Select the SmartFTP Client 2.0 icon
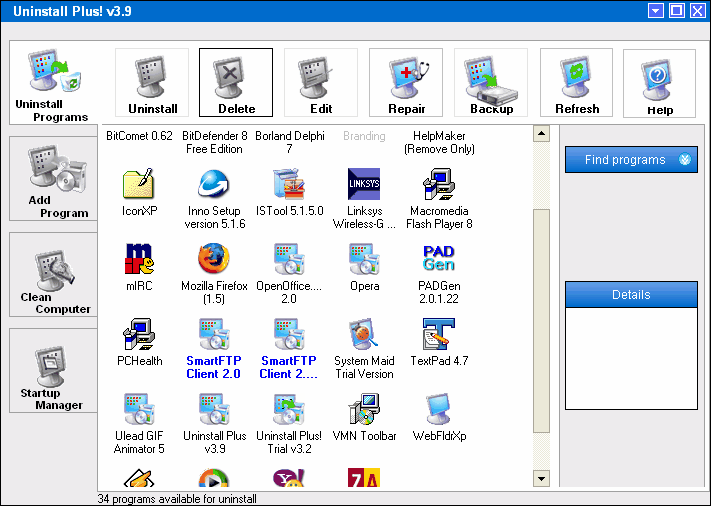The width and height of the screenshot is (711, 506). [x=214, y=334]
